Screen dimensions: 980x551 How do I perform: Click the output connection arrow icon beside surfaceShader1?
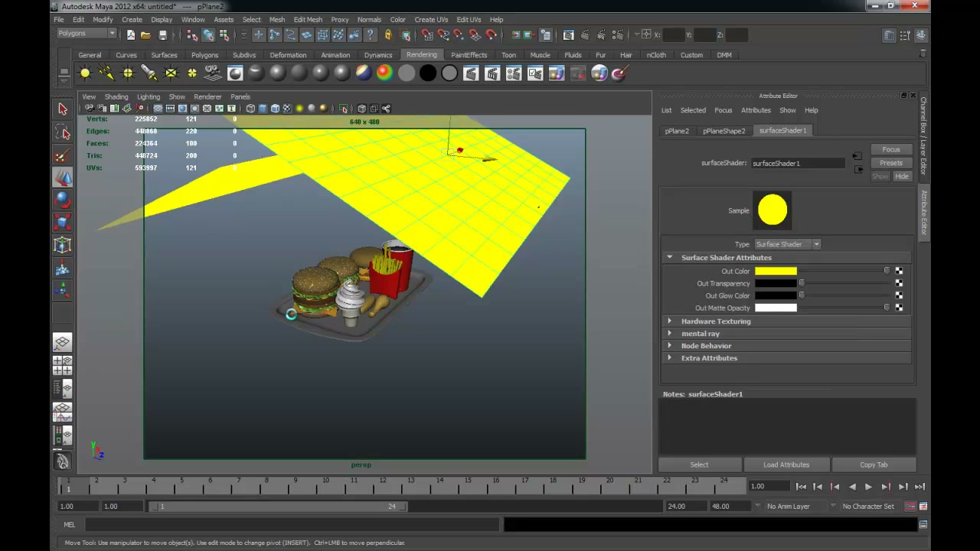(x=857, y=169)
